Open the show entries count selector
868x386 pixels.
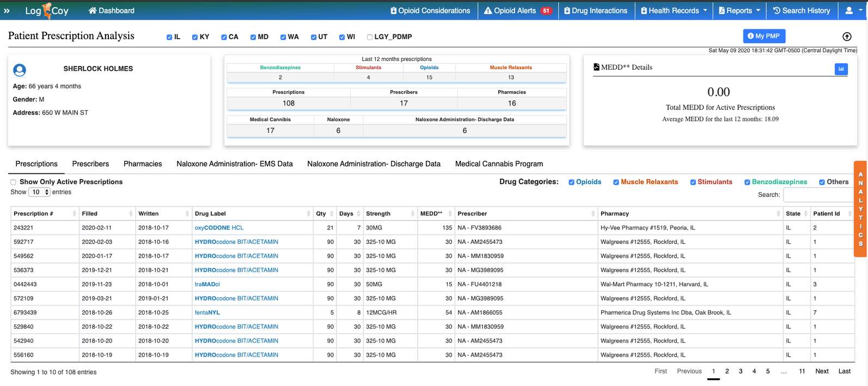pos(39,192)
